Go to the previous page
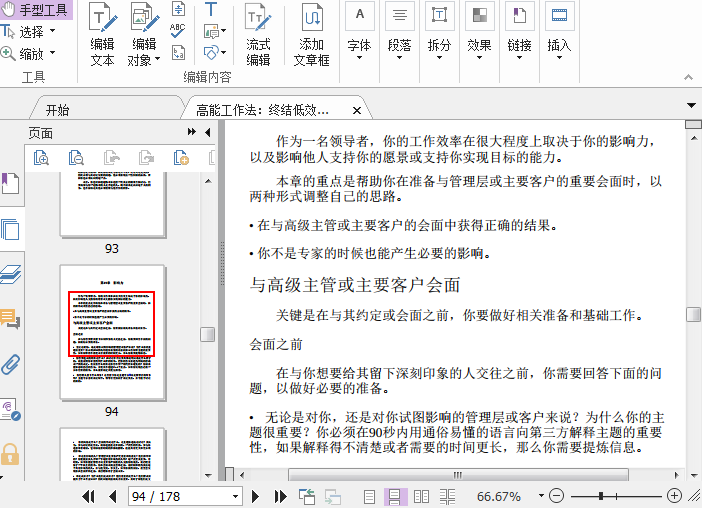The height and width of the screenshot is (508, 702). click(x=113, y=496)
